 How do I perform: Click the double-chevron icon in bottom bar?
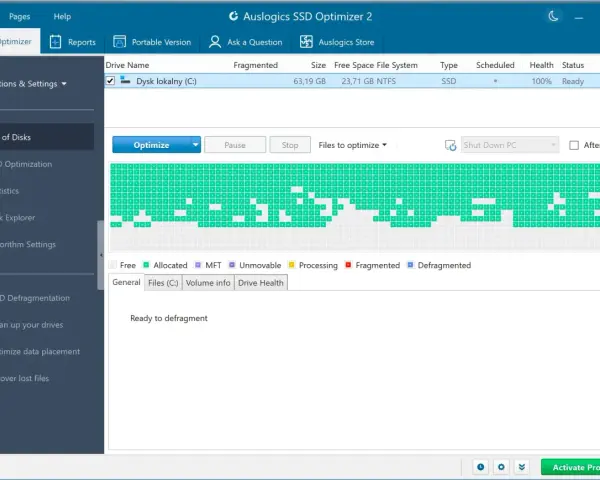522,467
